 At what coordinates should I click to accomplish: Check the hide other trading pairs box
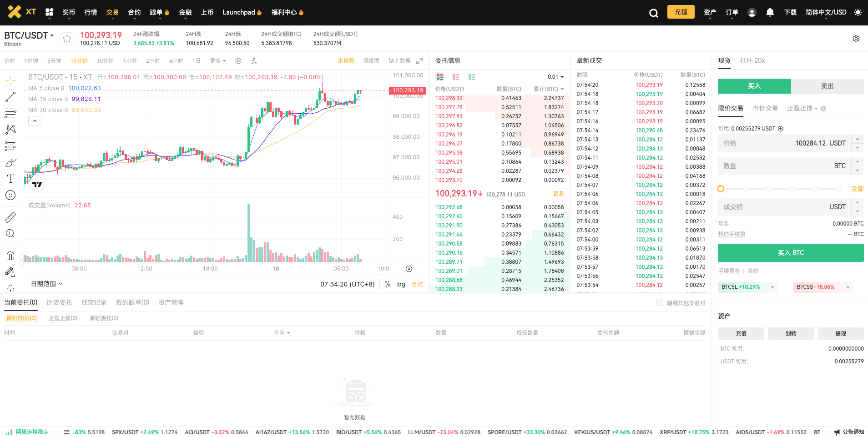click(660, 303)
